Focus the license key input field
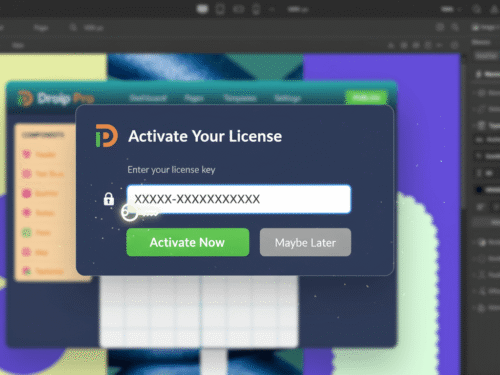 pyautogui.click(x=239, y=199)
